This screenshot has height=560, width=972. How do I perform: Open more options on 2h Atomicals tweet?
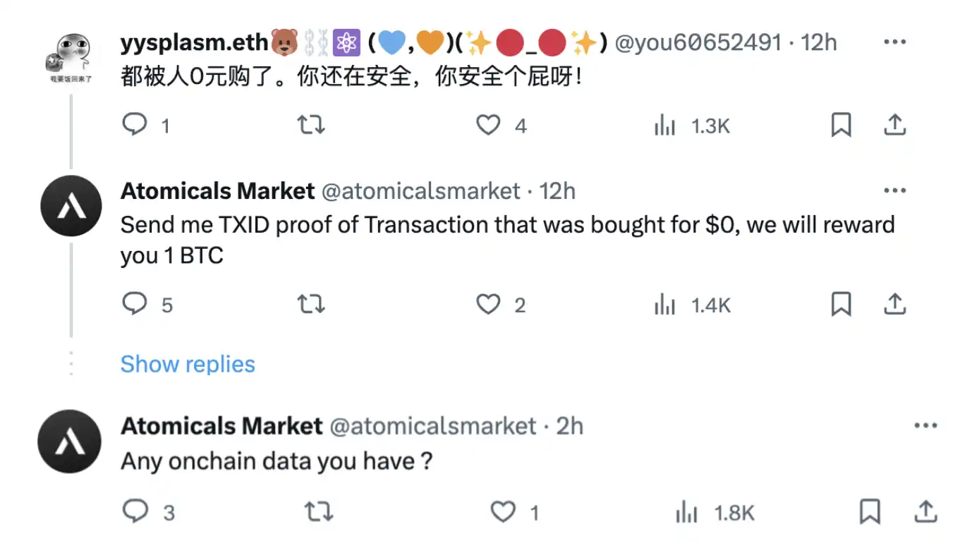click(x=925, y=425)
